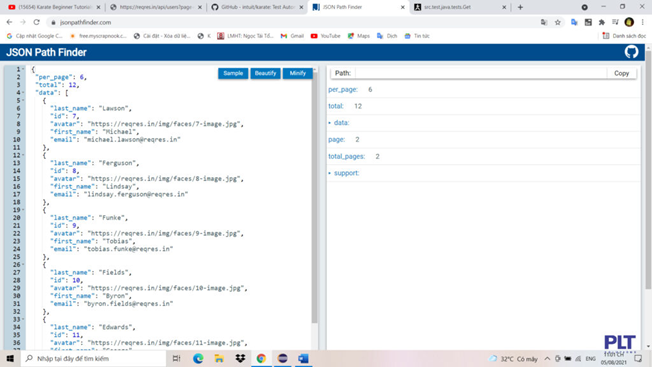Switch to Chrome in the taskbar
This screenshot has width=652, height=367.
point(261,358)
